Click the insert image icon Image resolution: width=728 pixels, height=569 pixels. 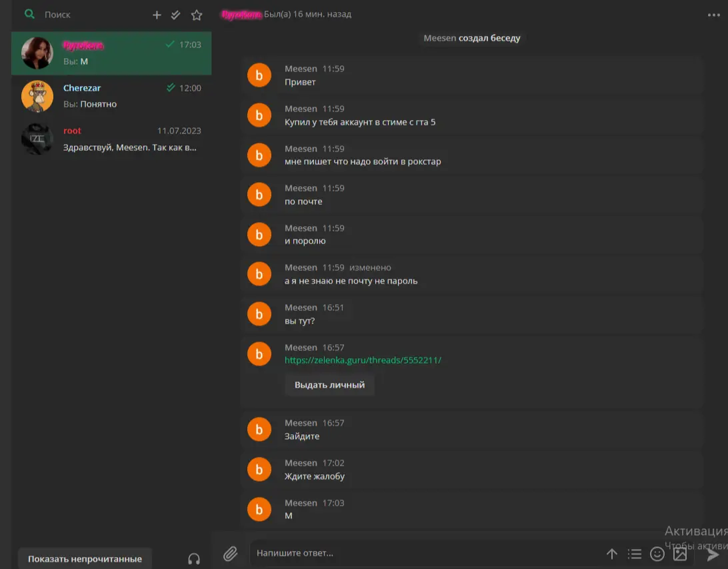coord(680,554)
